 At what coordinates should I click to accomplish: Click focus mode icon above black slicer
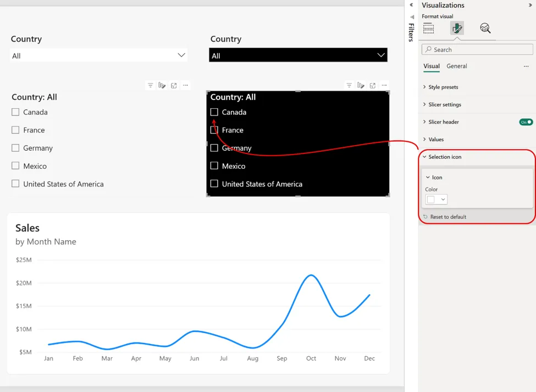click(x=373, y=85)
